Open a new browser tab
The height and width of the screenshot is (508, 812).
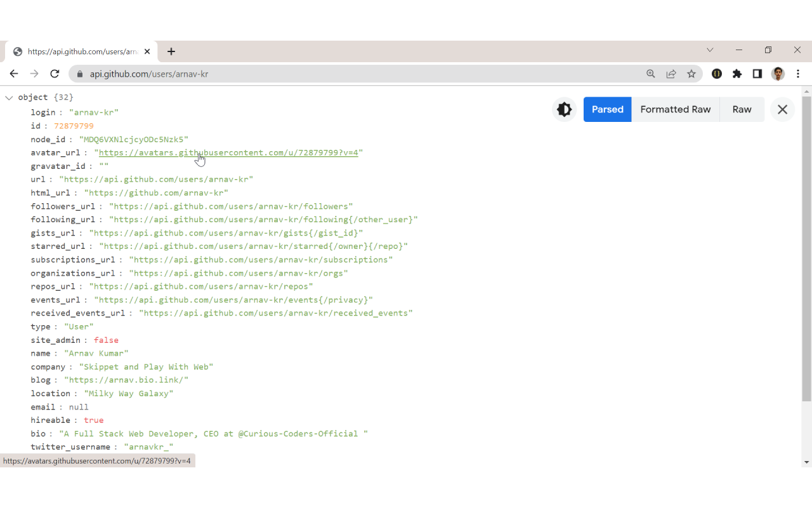coord(171,51)
